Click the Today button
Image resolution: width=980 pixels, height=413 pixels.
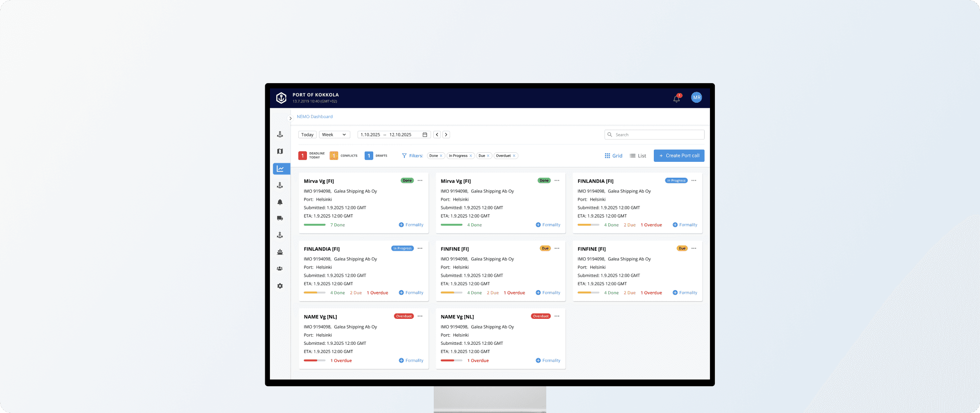pos(307,135)
